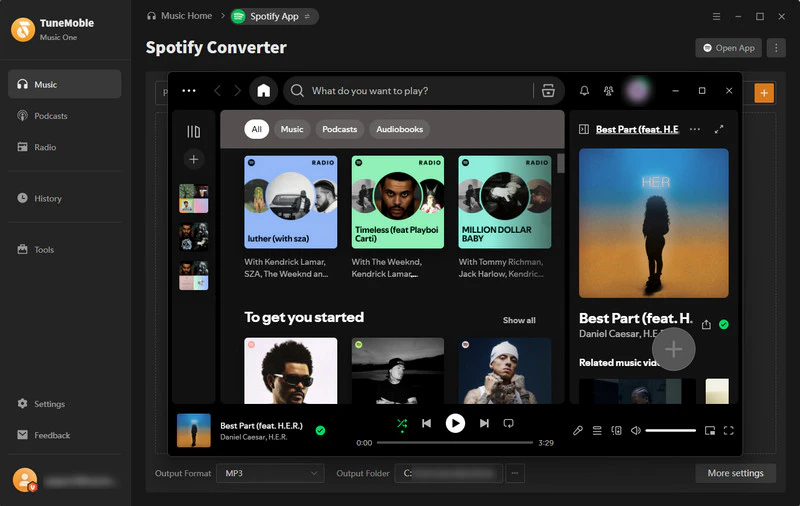800x506 pixels.
Task: Skip to next track
Action: pos(484,423)
